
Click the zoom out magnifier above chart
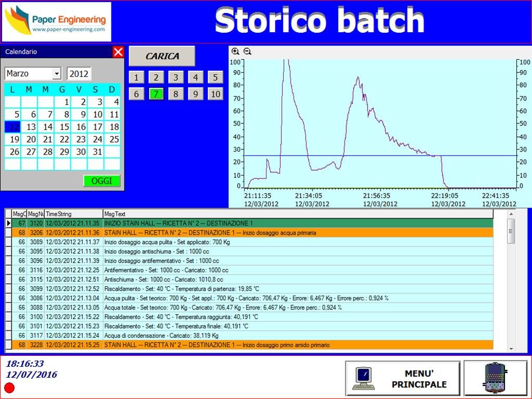(x=247, y=51)
